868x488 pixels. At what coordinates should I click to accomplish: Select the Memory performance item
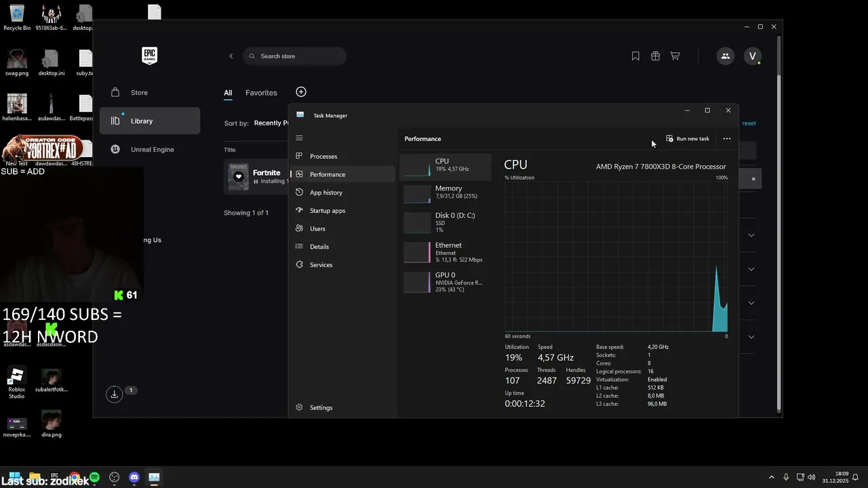(446, 193)
